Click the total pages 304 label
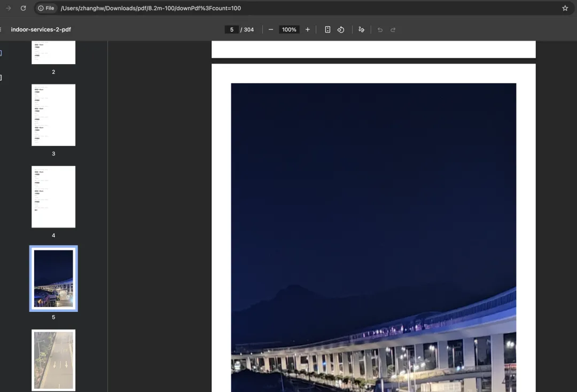This screenshot has height=392, width=577. pyautogui.click(x=247, y=29)
